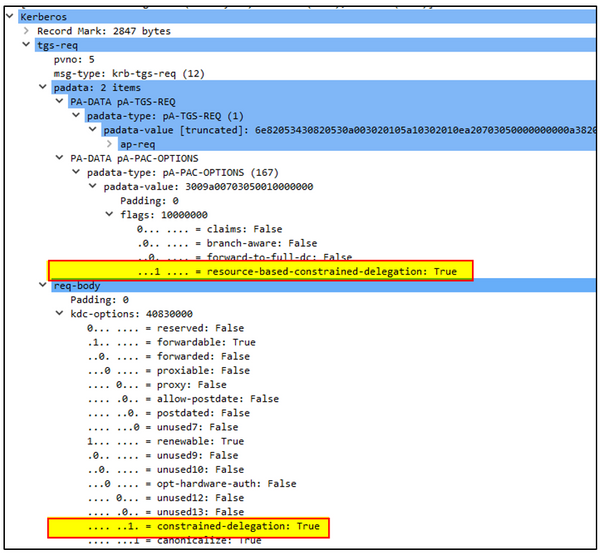Collapse the Kerberos tree node
Viewport: 600px width, 554px height.
[x=10, y=17]
